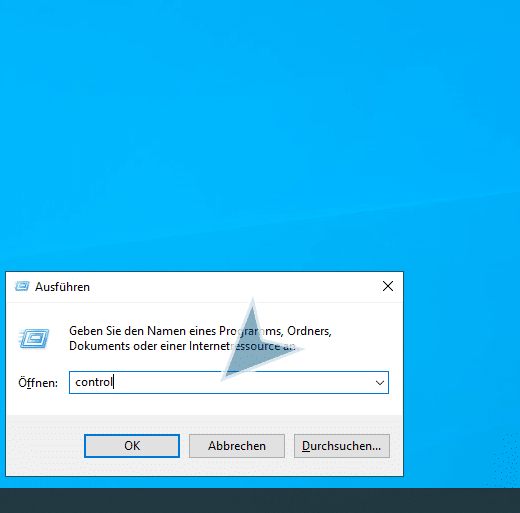Click empty title bar area of Ausführen

click(x=233, y=287)
